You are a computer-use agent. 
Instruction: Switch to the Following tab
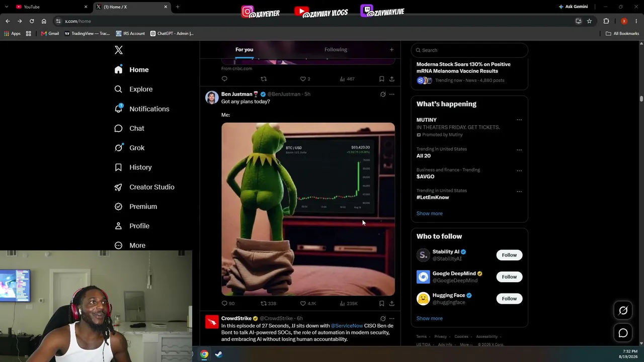pyautogui.click(x=336, y=49)
